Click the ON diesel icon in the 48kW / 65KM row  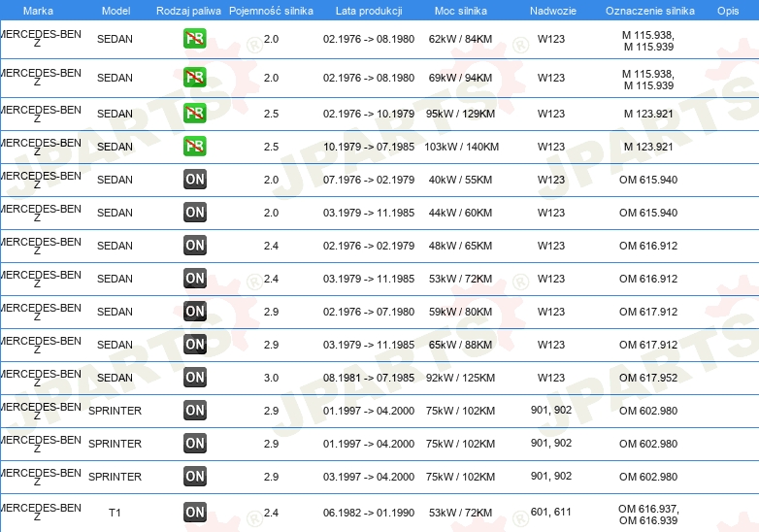(x=195, y=246)
